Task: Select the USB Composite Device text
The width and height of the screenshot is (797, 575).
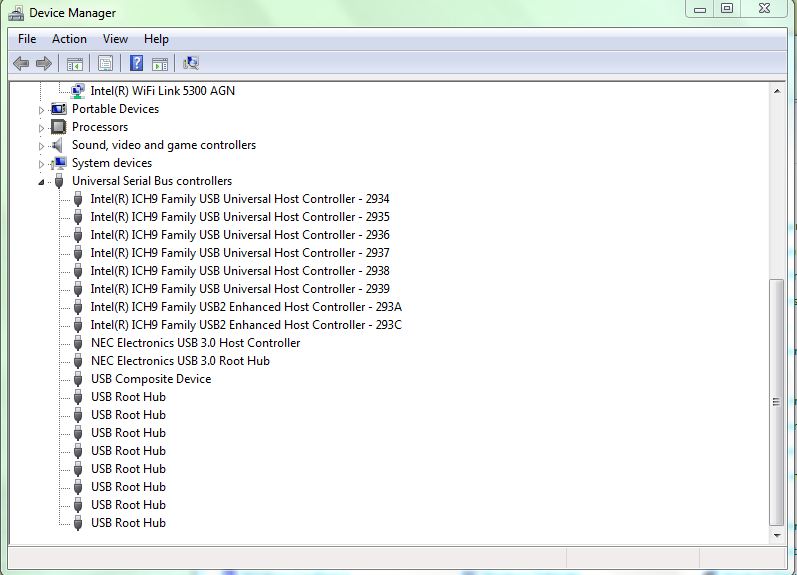Action: coord(151,379)
